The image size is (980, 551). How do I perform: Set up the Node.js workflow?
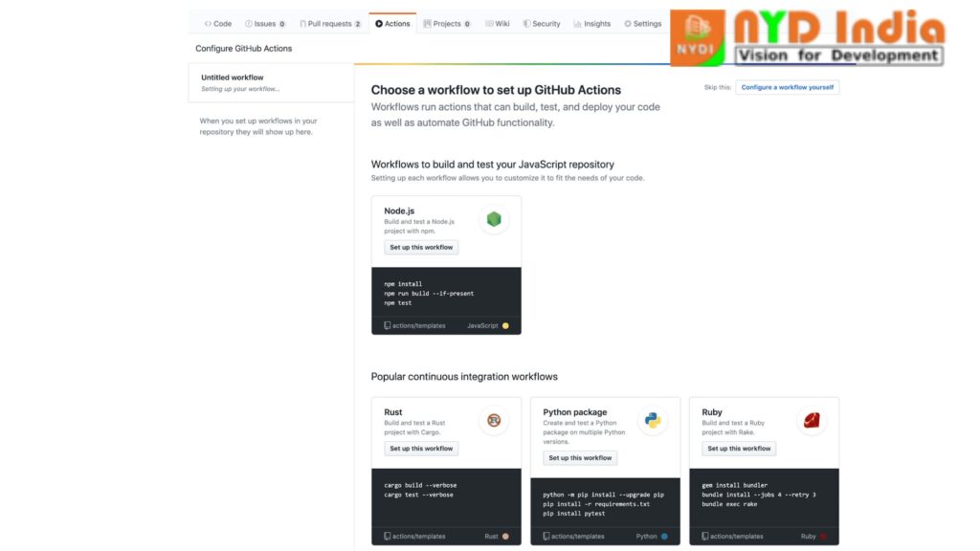coord(421,248)
